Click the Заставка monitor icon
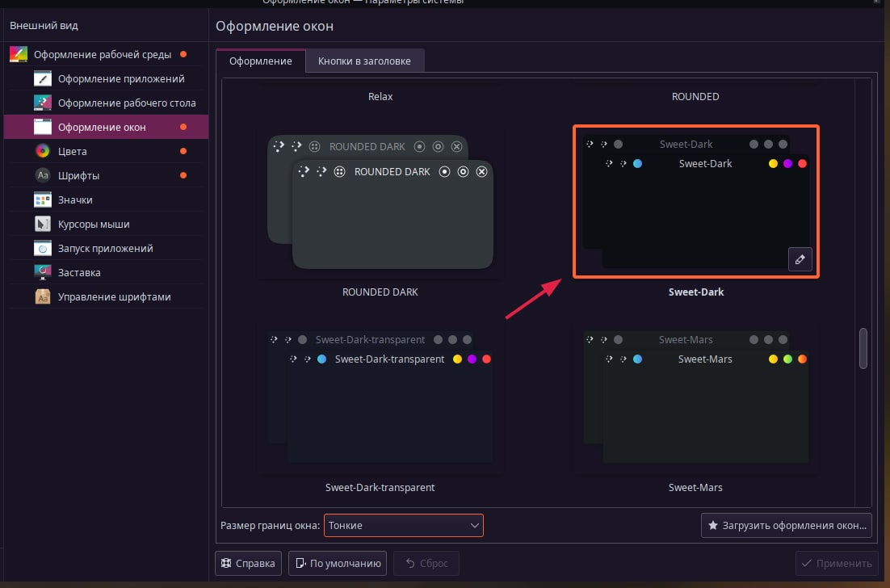Screen dimensions: 890x588 point(43,272)
